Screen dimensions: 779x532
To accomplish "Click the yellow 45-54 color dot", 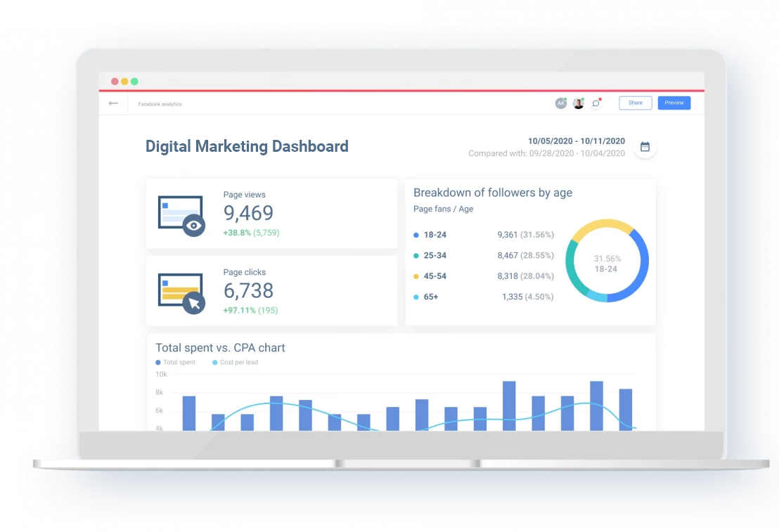I will click(x=416, y=276).
